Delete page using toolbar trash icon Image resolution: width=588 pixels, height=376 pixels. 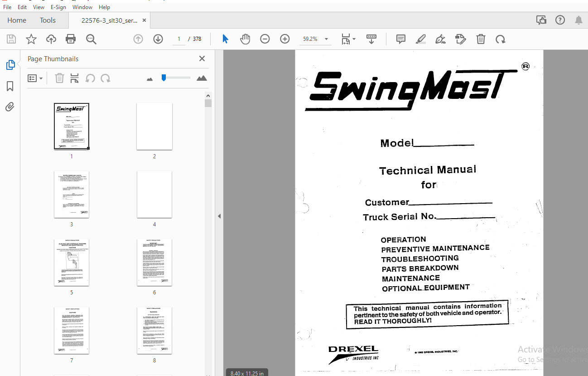coord(481,39)
